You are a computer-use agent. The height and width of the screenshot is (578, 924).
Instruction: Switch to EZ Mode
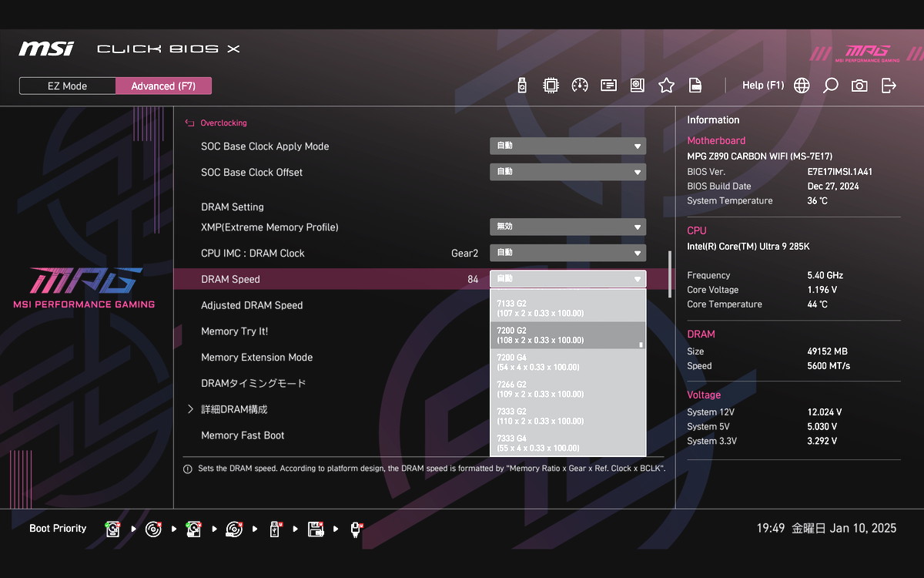click(68, 86)
